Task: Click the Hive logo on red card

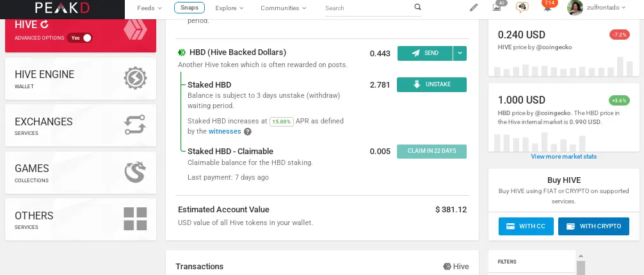Action: (135, 29)
